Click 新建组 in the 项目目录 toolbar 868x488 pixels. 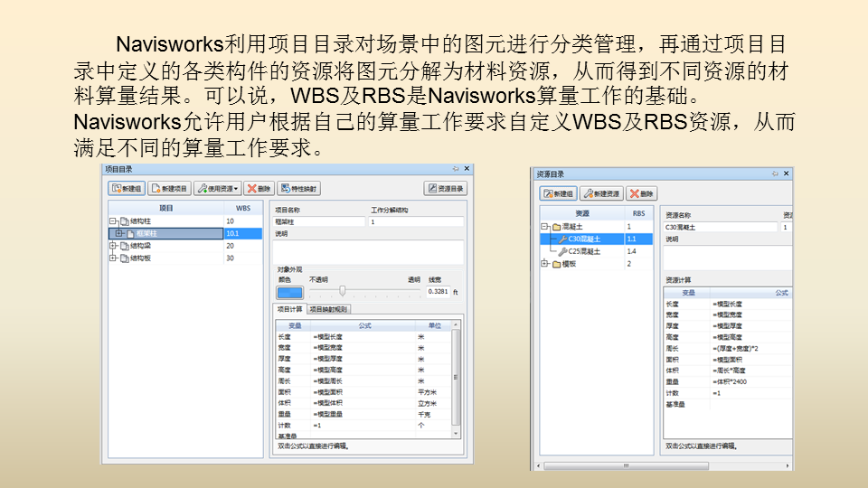coord(127,189)
